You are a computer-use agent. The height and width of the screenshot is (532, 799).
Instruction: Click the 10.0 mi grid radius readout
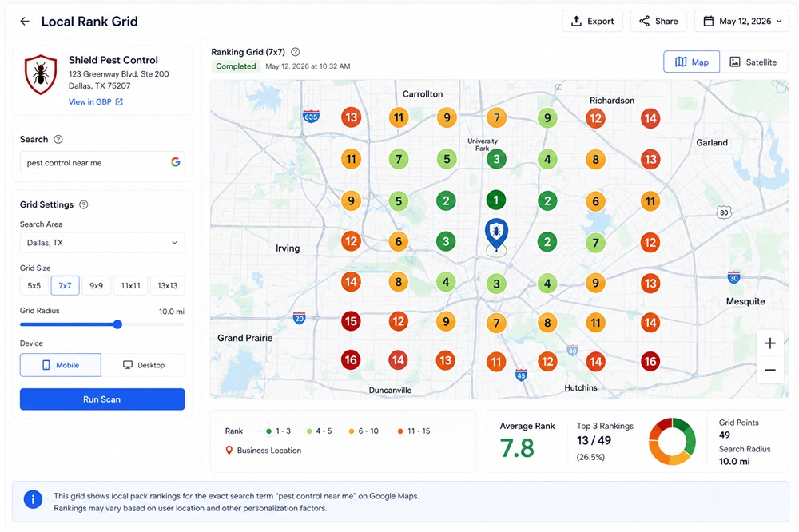click(x=171, y=312)
